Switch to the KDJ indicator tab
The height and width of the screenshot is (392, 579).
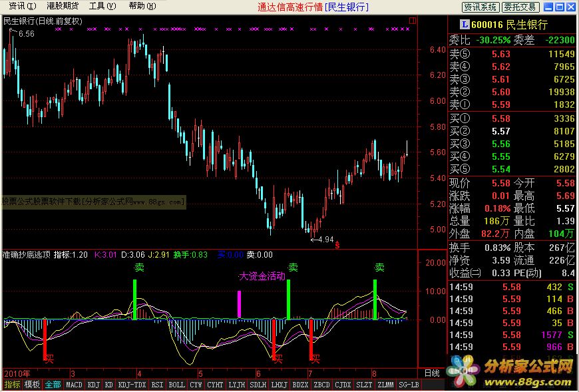tap(93, 385)
